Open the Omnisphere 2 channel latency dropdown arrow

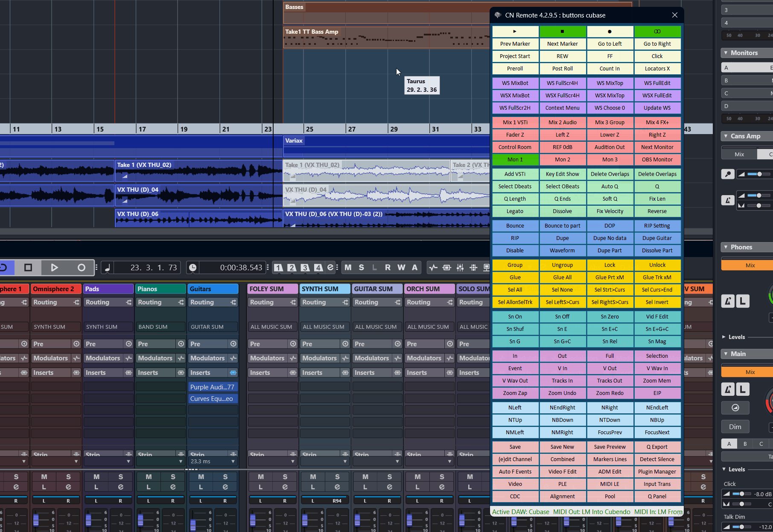[76, 462]
